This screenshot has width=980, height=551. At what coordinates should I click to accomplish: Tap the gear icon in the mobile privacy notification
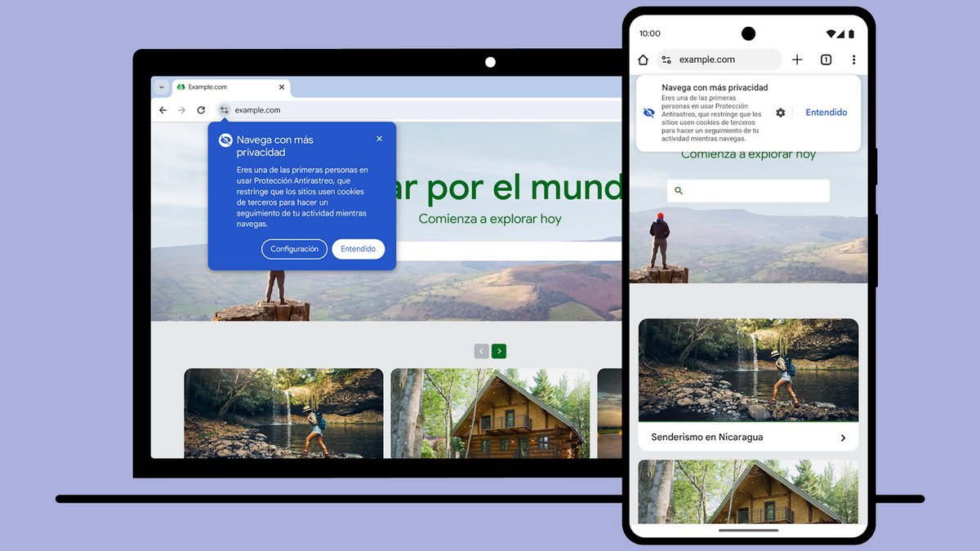pos(781,113)
